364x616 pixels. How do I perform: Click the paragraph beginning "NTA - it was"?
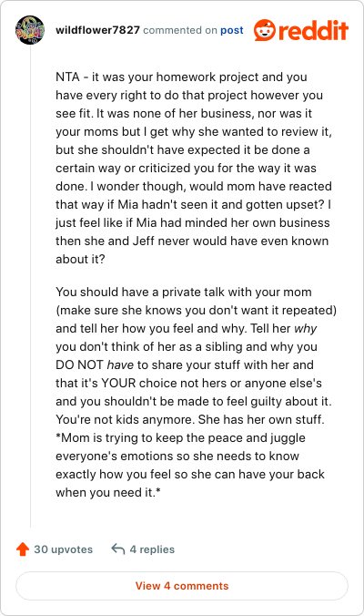pyautogui.click(x=194, y=168)
